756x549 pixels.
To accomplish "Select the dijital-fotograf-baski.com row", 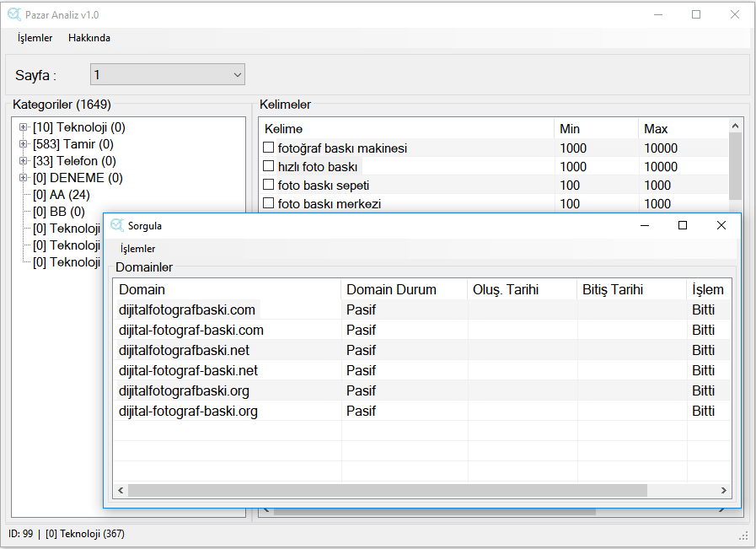I will point(422,330).
